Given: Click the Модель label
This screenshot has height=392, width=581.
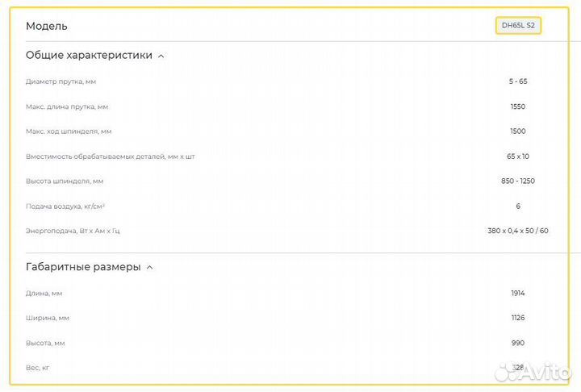Looking at the screenshot, I should 47,27.
